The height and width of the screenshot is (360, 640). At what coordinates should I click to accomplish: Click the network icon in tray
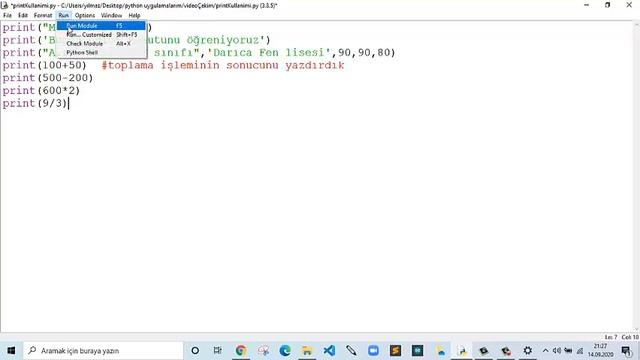pos(580,351)
